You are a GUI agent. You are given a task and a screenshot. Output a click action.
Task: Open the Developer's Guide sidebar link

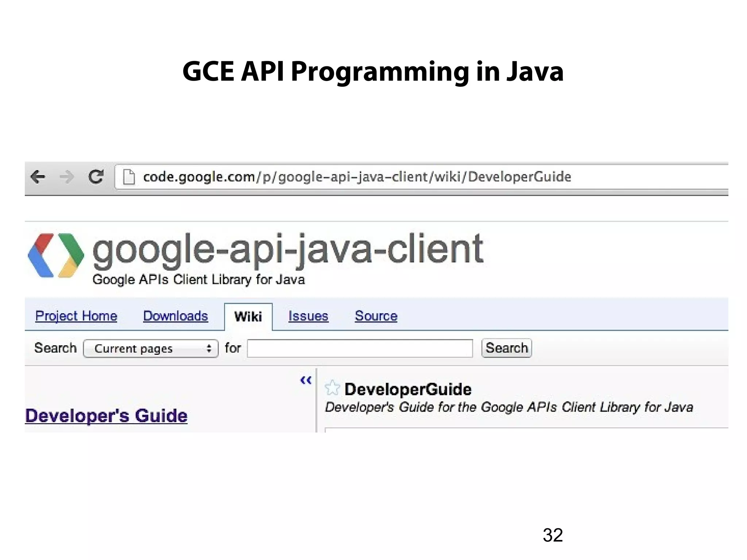tap(106, 416)
